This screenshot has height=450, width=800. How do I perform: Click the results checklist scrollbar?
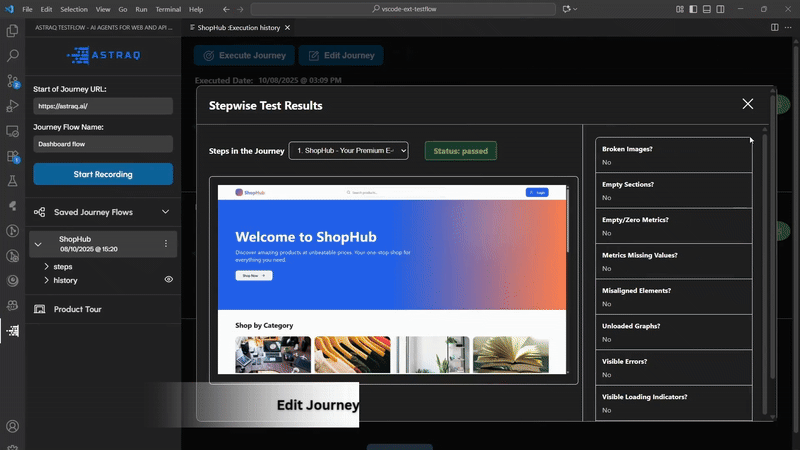pyautogui.click(x=764, y=273)
